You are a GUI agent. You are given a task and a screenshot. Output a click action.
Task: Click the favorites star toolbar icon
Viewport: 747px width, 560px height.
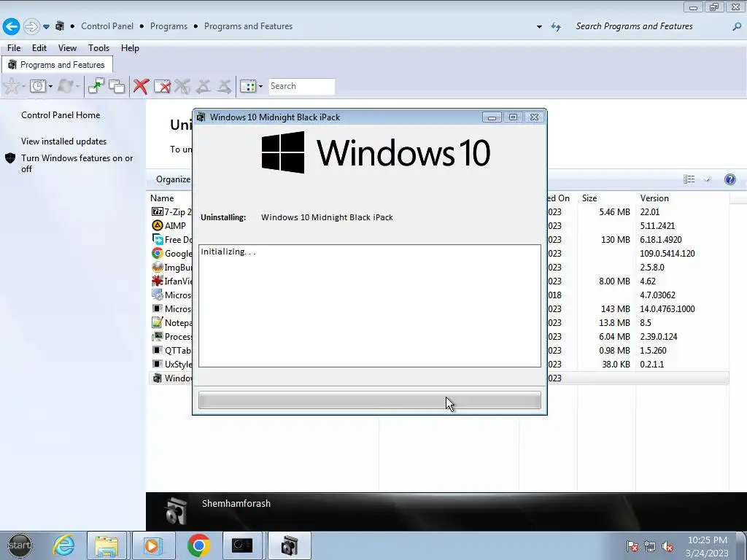coord(12,86)
